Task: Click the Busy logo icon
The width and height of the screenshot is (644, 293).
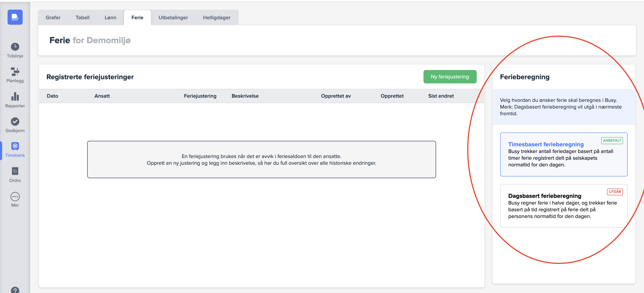Action: [15, 17]
